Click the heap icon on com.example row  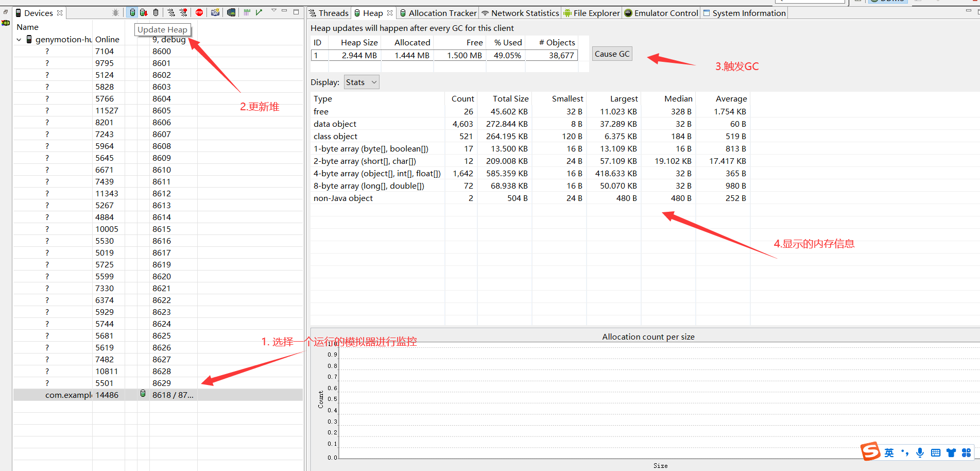coord(143,394)
